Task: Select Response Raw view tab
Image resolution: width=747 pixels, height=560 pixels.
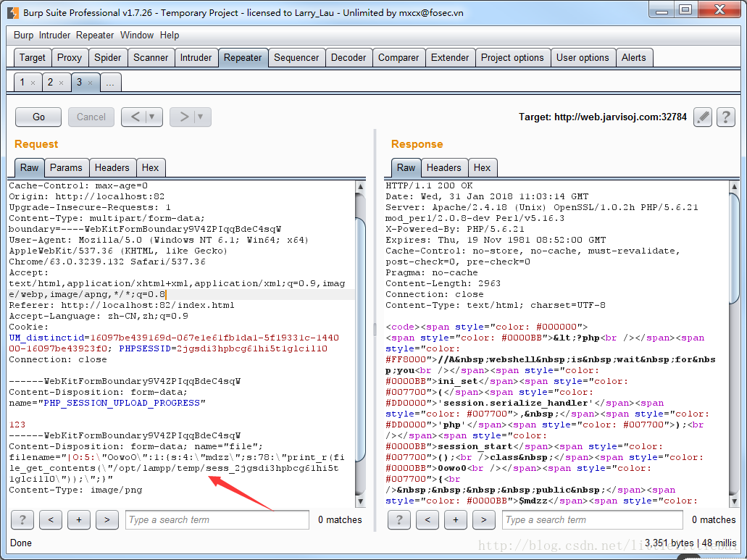Action: coord(406,167)
